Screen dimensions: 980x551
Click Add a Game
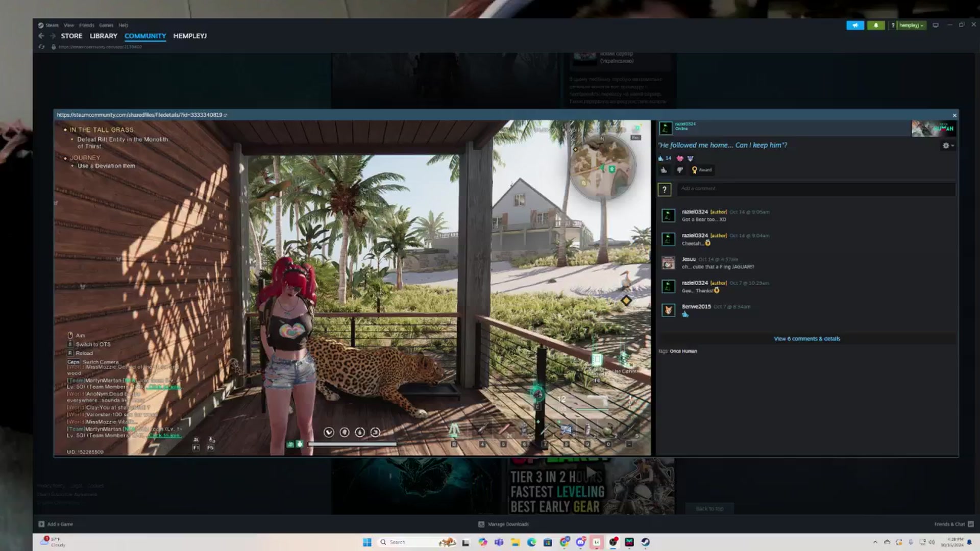[x=56, y=524]
